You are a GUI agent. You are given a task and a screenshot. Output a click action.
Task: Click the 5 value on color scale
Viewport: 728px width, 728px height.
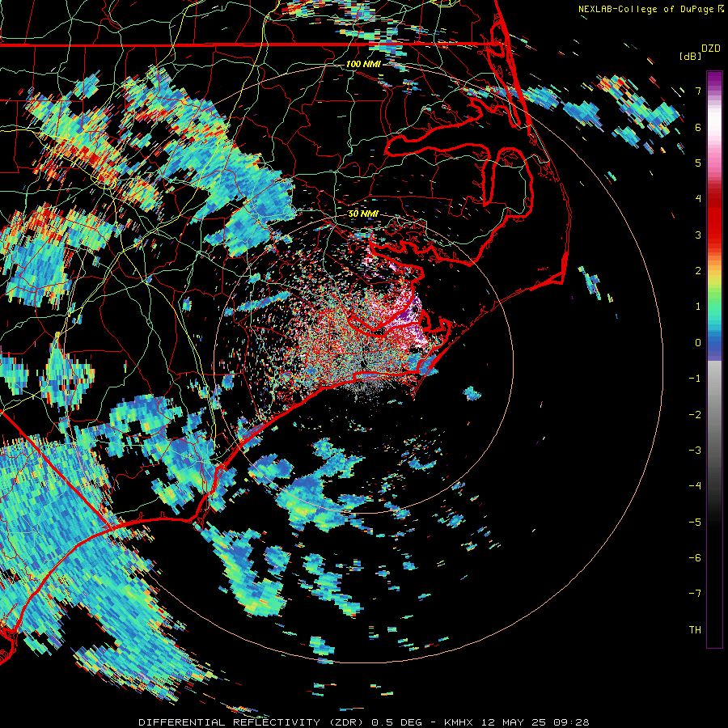(x=698, y=163)
